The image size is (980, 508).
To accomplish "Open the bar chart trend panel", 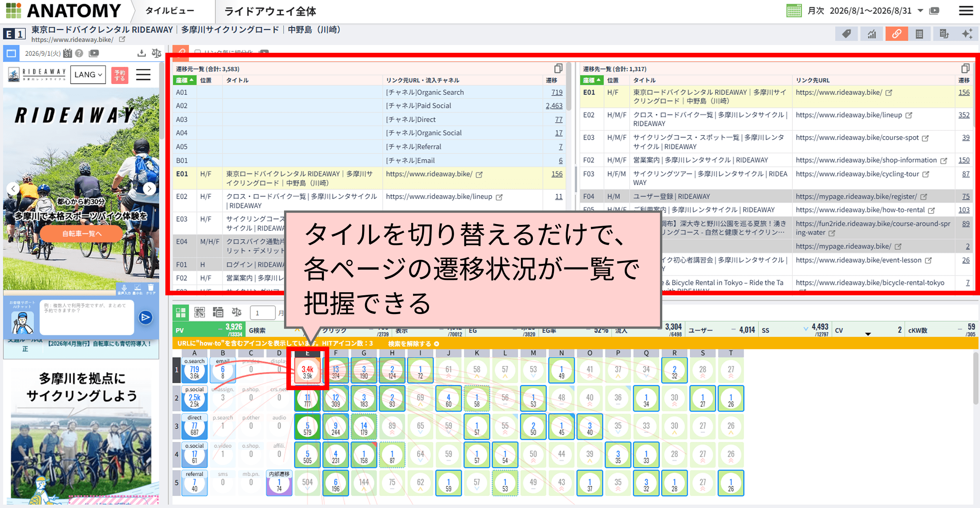I will [871, 34].
